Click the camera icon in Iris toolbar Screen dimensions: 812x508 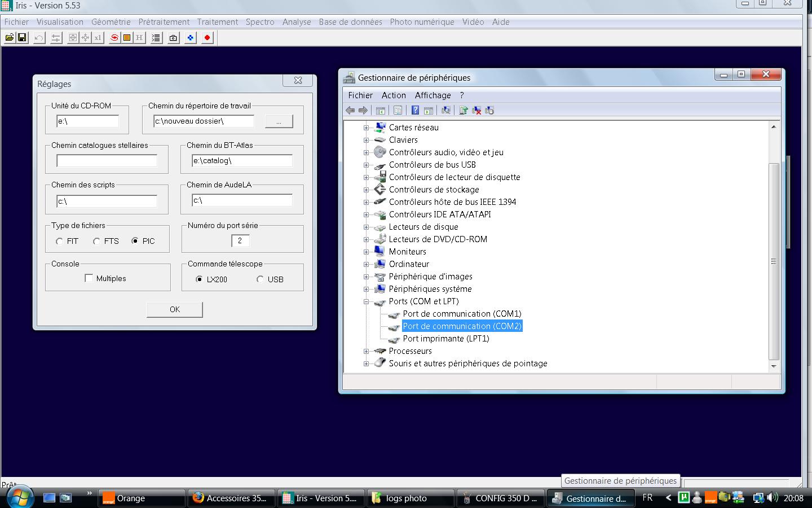tap(173, 38)
